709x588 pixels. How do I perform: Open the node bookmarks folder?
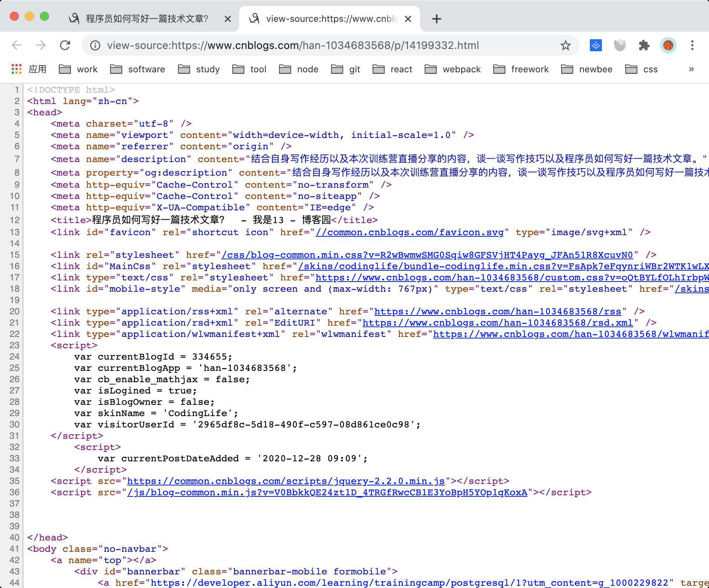point(299,69)
